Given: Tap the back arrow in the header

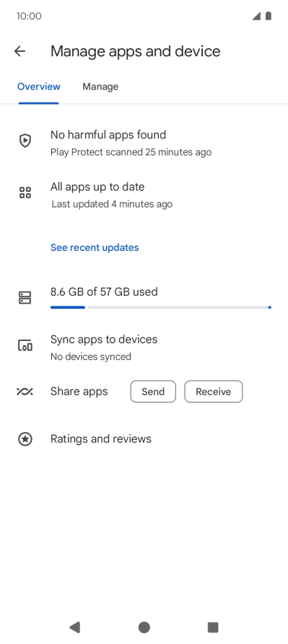Looking at the screenshot, I should (x=19, y=51).
